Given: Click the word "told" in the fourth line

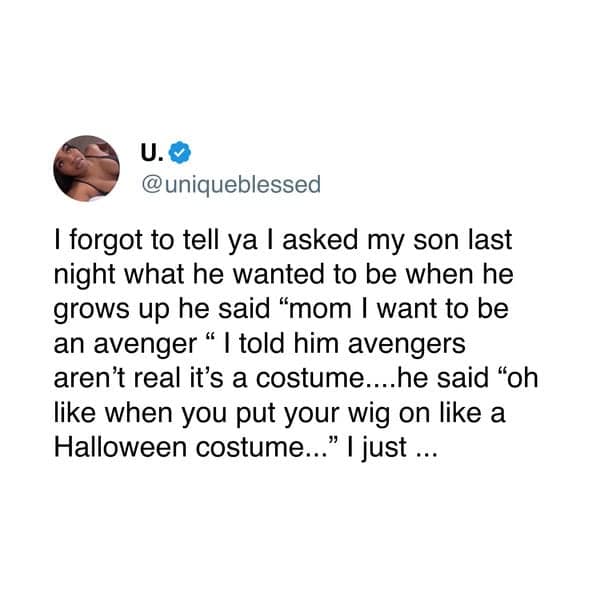Looking at the screenshot, I should point(261,343).
